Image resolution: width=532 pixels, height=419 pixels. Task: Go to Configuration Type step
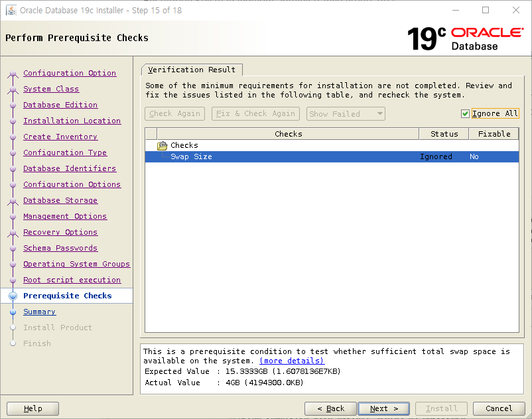coord(65,152)
